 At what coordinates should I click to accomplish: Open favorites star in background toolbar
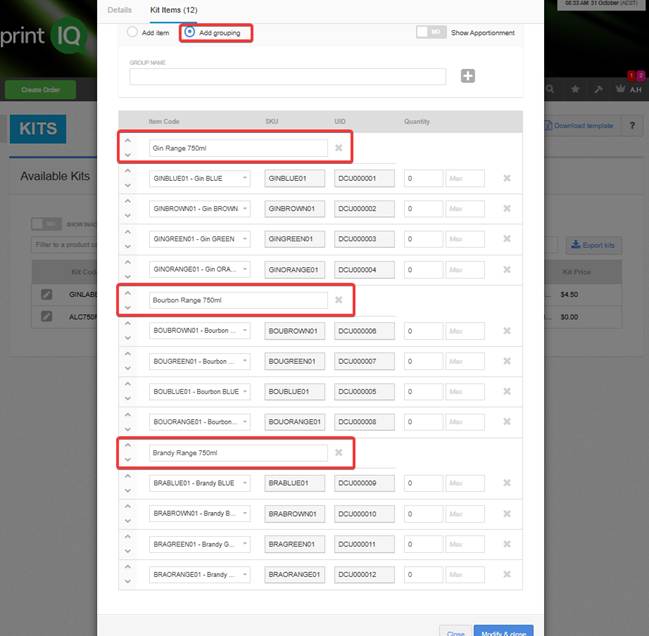tap(575, 89)
